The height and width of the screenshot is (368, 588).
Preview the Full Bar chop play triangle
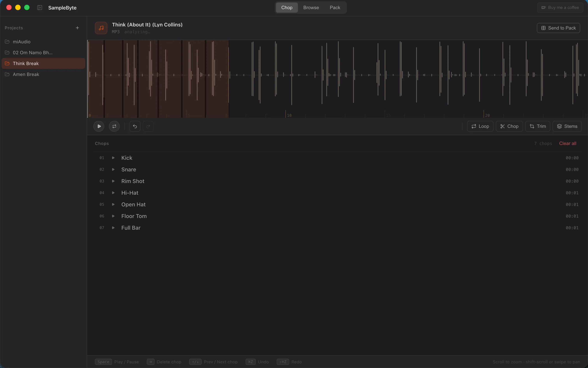click(x=113, y=228)
